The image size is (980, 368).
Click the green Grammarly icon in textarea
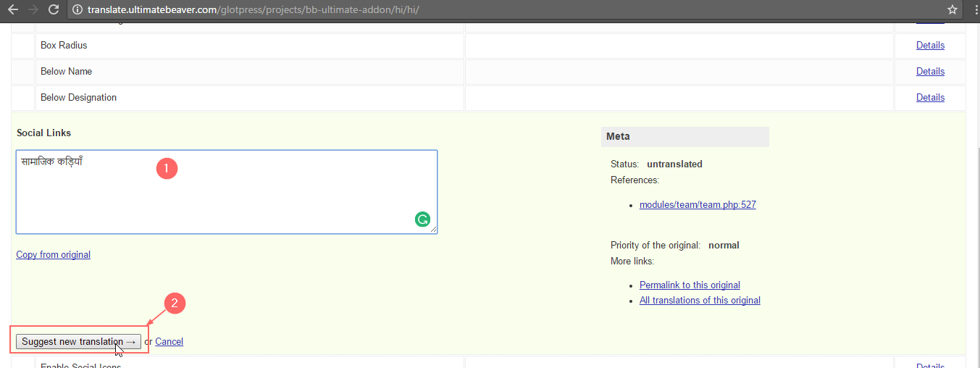[x=422, y=219]
